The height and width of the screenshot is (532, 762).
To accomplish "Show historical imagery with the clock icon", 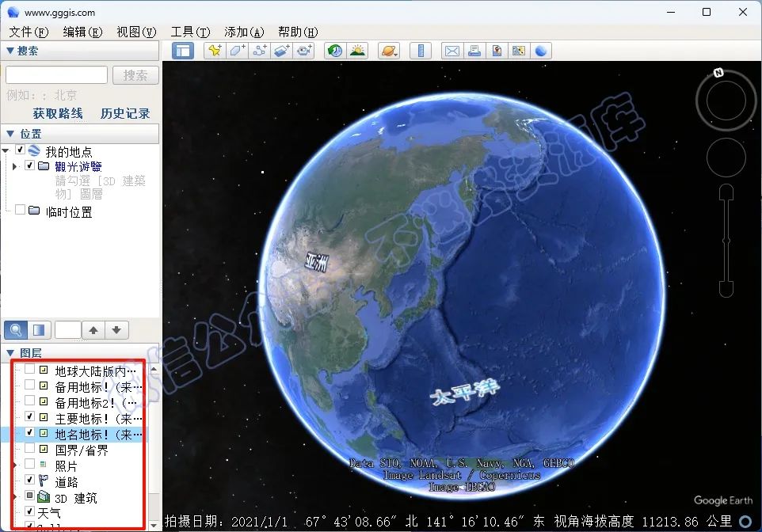I will click(335, 51).
